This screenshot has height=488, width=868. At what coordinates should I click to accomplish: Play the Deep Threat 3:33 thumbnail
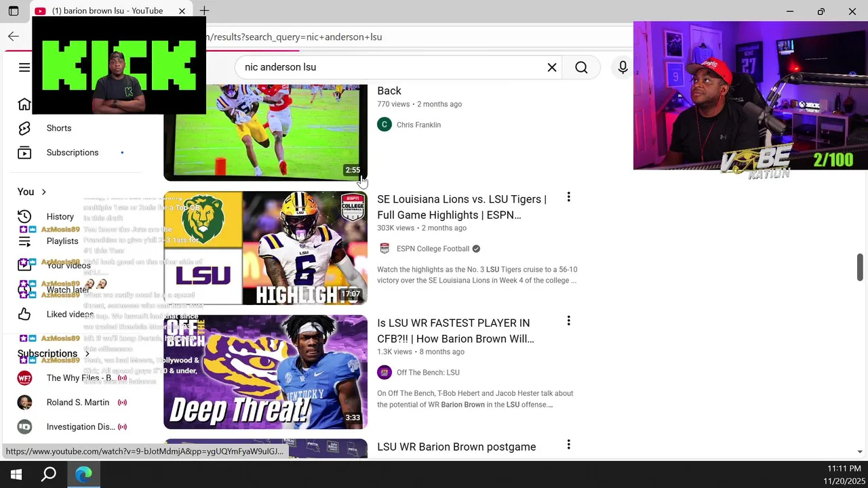click(x=265, y=372)
